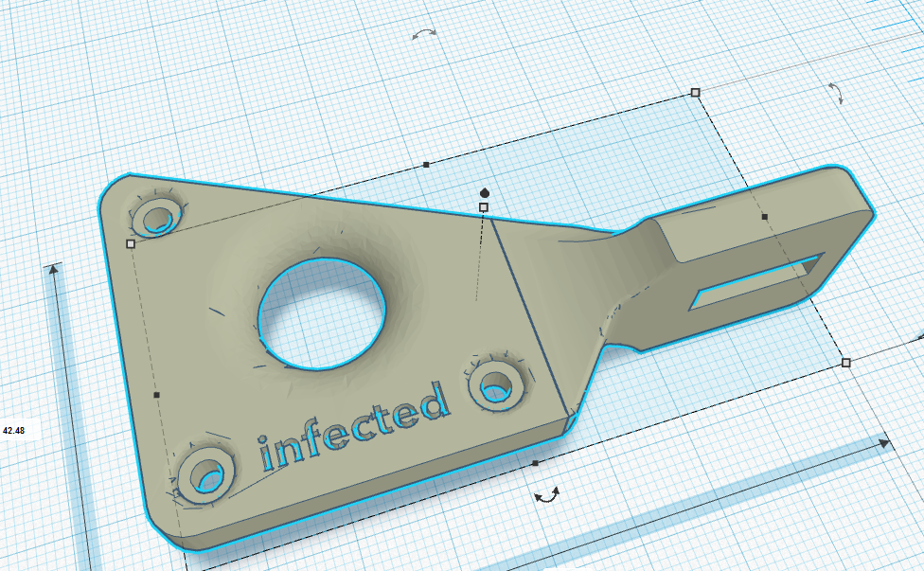Viewport: 924px width, 571px height.
Task: Select the black midpoint handle on the bottom edge
Action: 535,464
